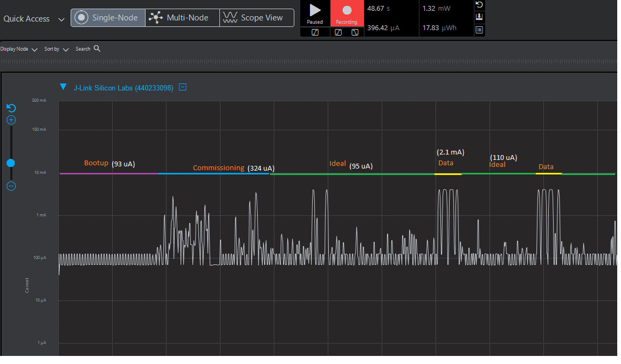Click the export/save icon in the top right corner
Image resolution: width=621 pixels, height=364 pixels.
click(x=479, y=17)
